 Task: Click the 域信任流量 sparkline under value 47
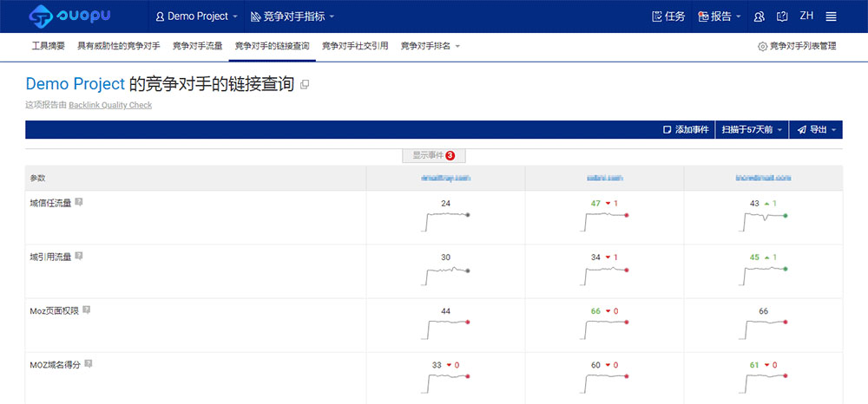(x=604, y=222)
